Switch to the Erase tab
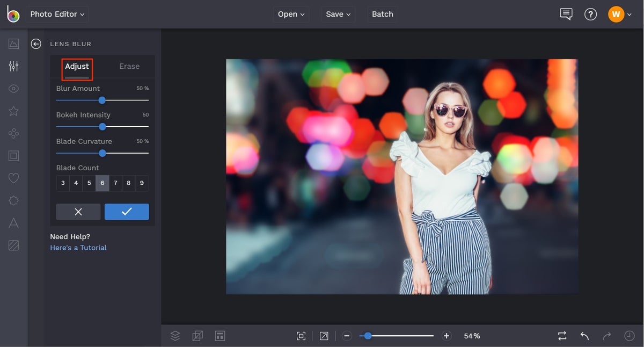644x347 pixels. [129, 66]
